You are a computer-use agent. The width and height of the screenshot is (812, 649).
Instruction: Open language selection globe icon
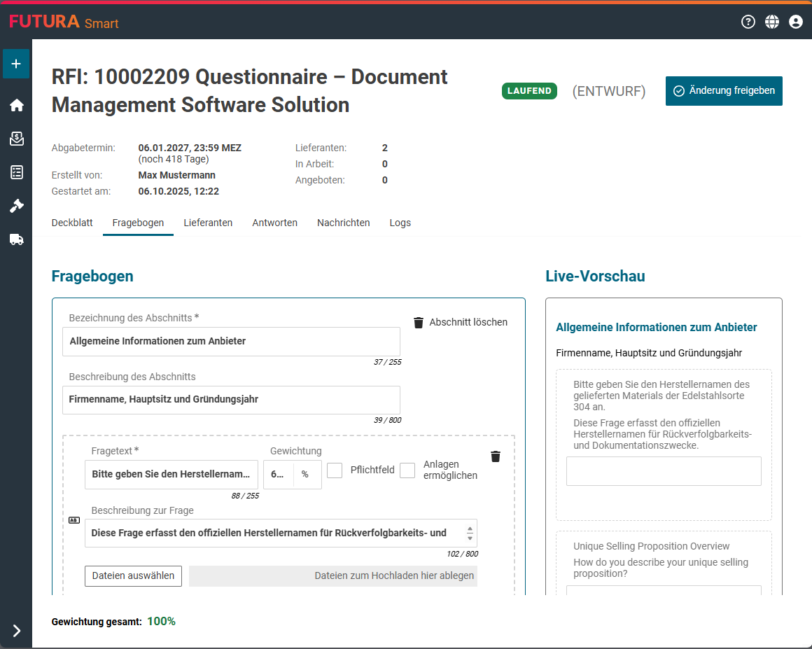[x=772, y=22]
